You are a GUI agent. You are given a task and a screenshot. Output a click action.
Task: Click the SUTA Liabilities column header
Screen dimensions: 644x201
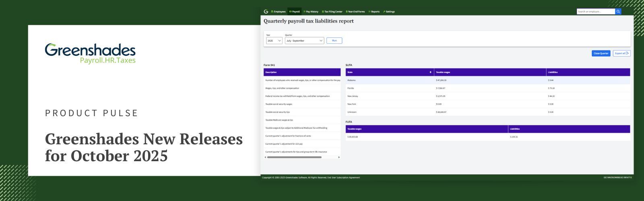[x=588, y=72]
